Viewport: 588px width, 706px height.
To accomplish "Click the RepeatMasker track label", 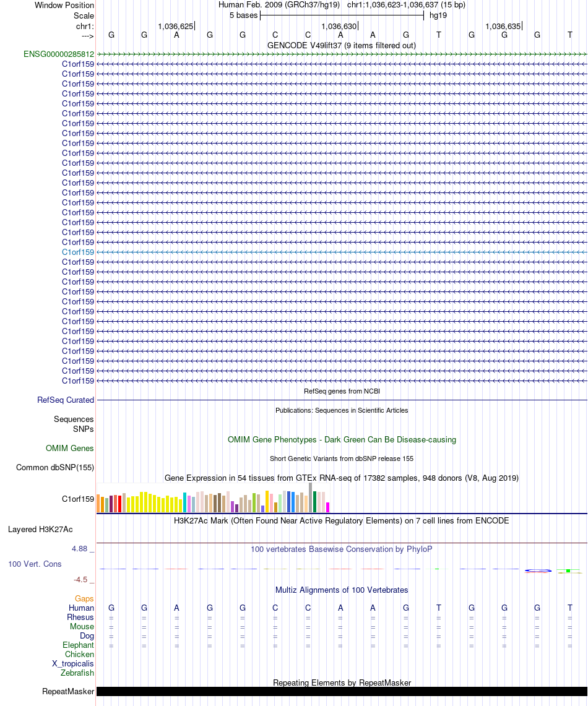I will tap(68, 691).
